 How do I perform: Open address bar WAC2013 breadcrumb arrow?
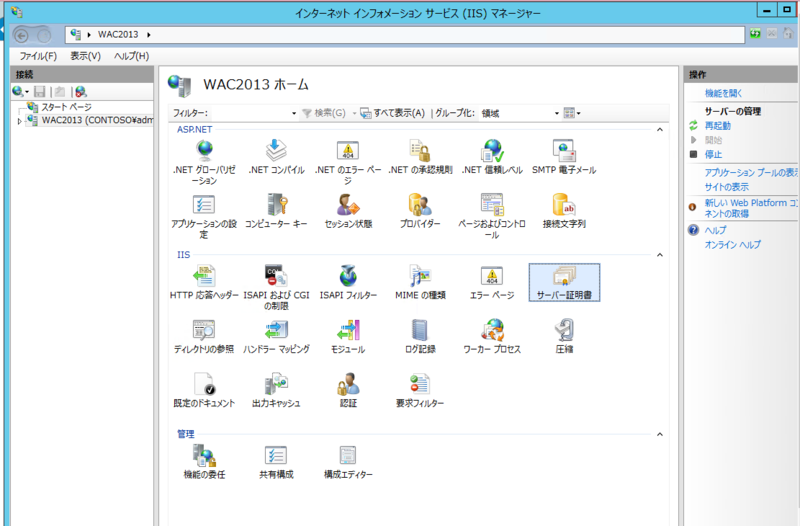pyautogui.click(x=148, y=35)
